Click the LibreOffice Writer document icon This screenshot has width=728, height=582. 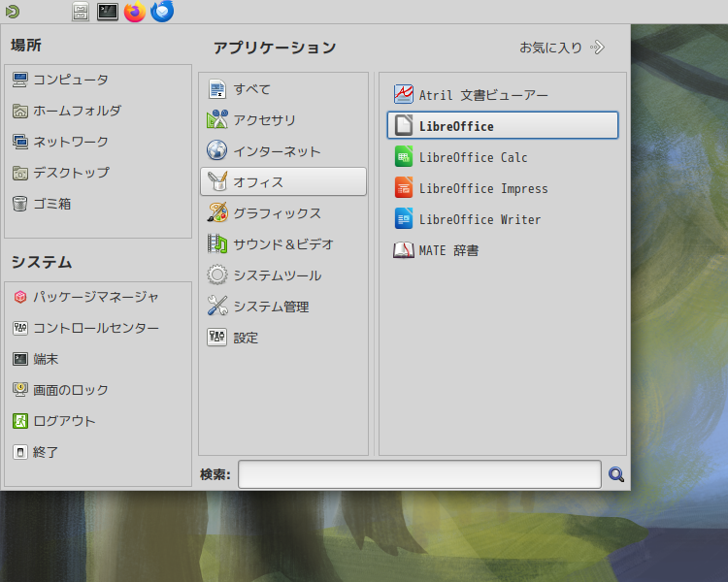tap(404, 218)
